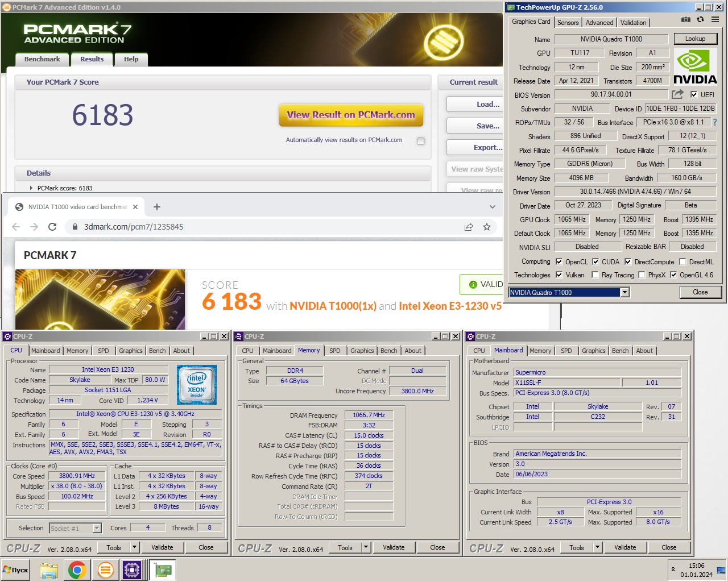Viewport: 728px width, 582px height.
Task: Open browser tab search chevron
Action: [x=493, y=207]
